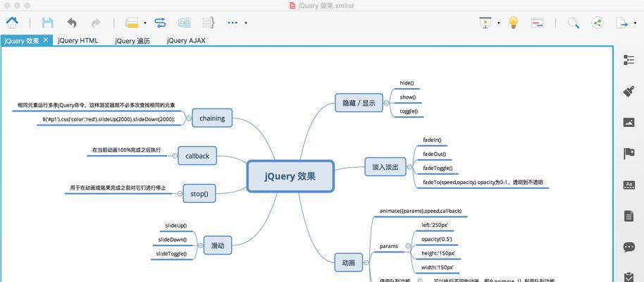Select the fadeOut() subtopic
The height and width of the screenshot is (282, 644).
[x=435, y=154]
